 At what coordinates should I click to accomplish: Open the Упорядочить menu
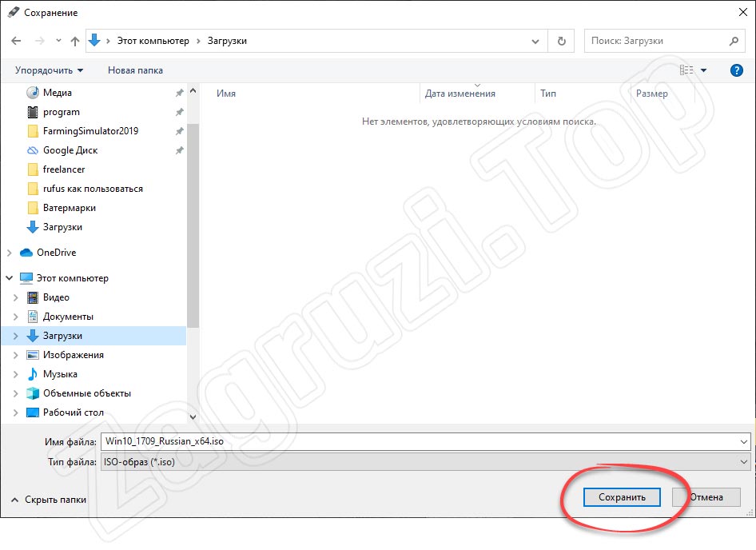pyautogui.click(x=50, y=70)
